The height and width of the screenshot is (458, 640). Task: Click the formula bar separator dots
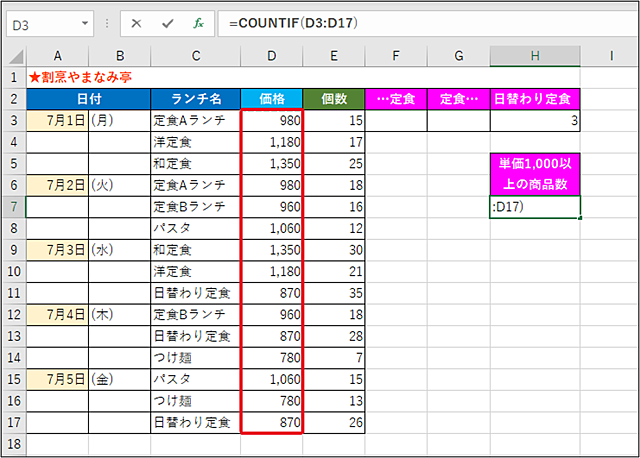click(x=107, y=24)
